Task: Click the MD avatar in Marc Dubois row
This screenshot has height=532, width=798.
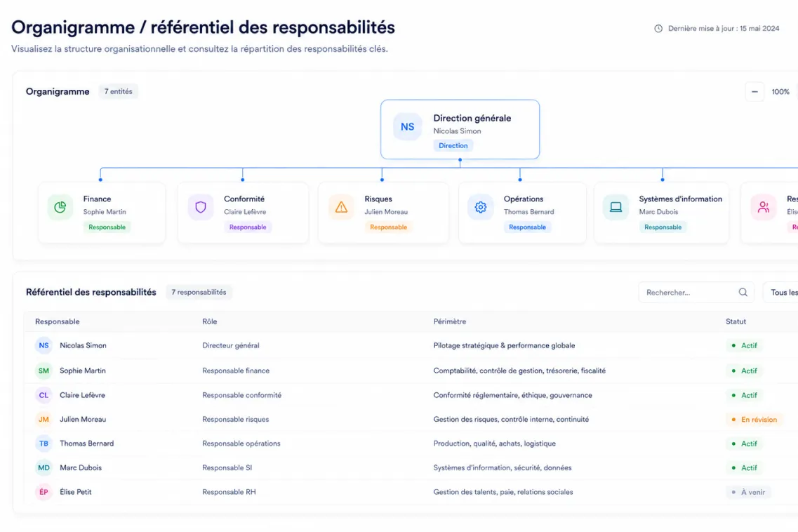Action: click(x=44, y=468)
